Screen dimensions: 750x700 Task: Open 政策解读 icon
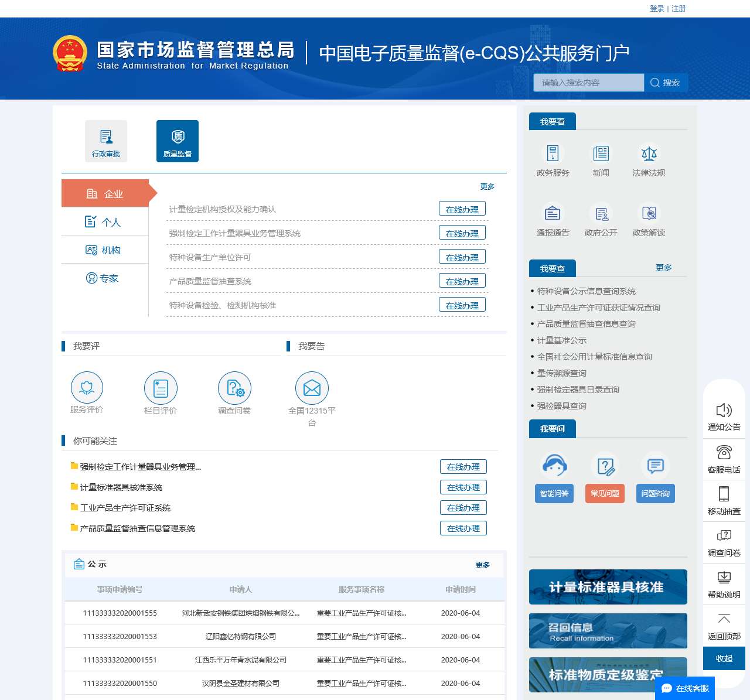[x=649, y=213]
